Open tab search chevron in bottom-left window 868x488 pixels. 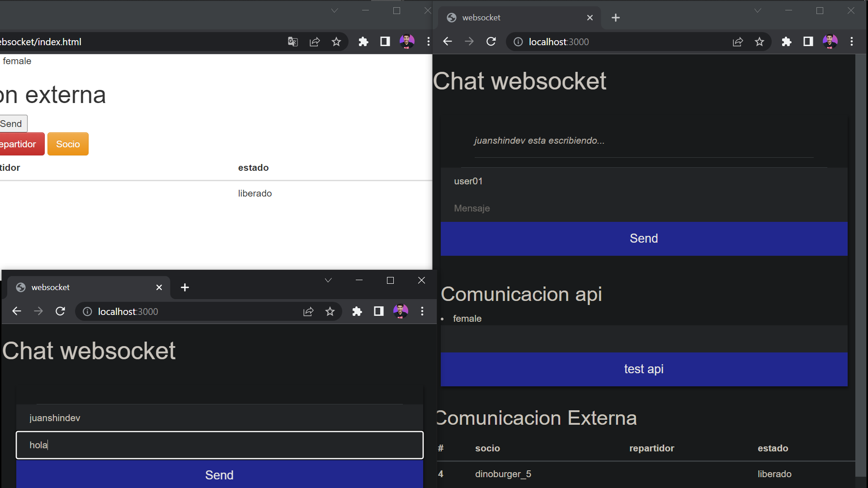328,281
